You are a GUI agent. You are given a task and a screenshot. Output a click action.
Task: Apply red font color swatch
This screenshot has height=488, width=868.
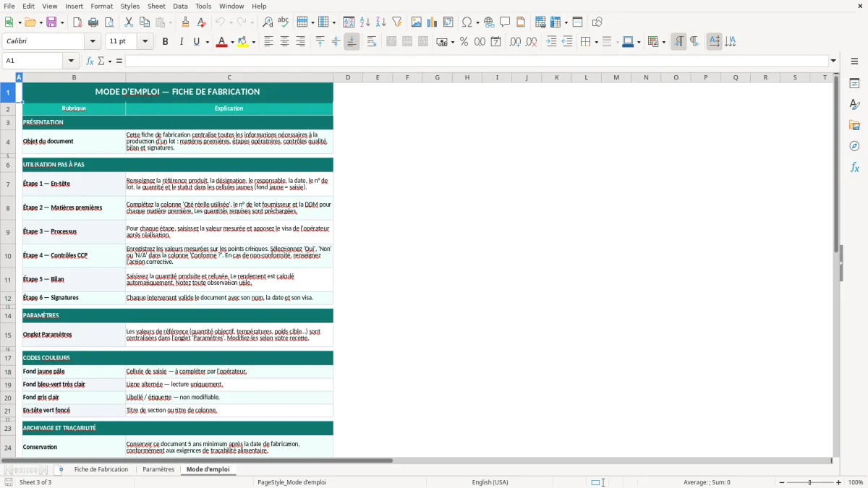[x=221, y=42]
